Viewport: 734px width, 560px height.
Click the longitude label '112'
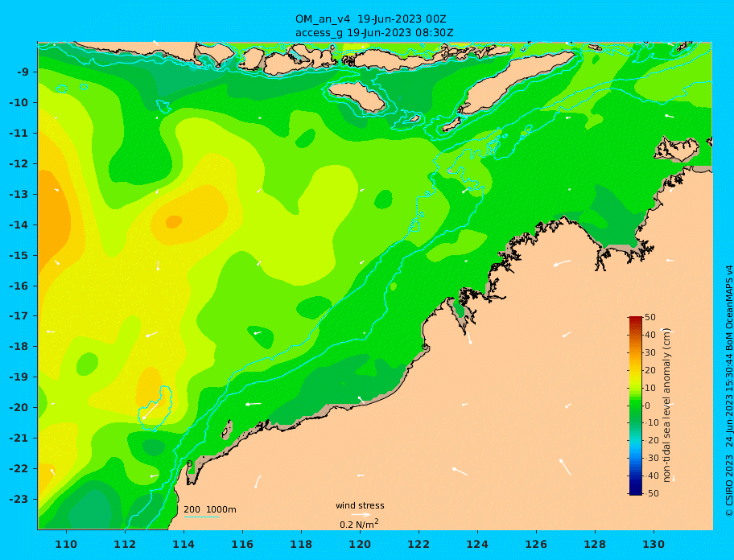tap(125, 544)
